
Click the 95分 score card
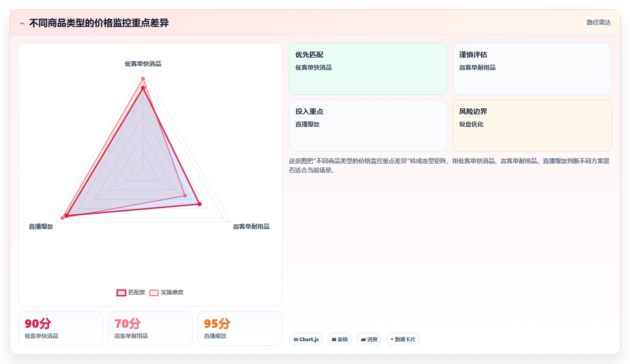pos(240,328)
